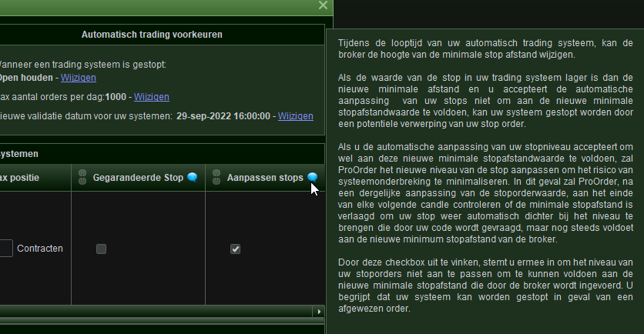
Task: Click the 'Open houden' text
Action: tap(26, 78)
